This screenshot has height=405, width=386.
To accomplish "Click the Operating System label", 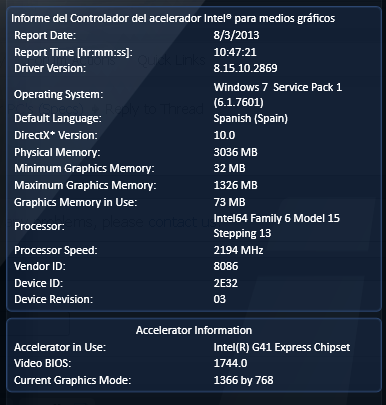I will click(59, 94).
